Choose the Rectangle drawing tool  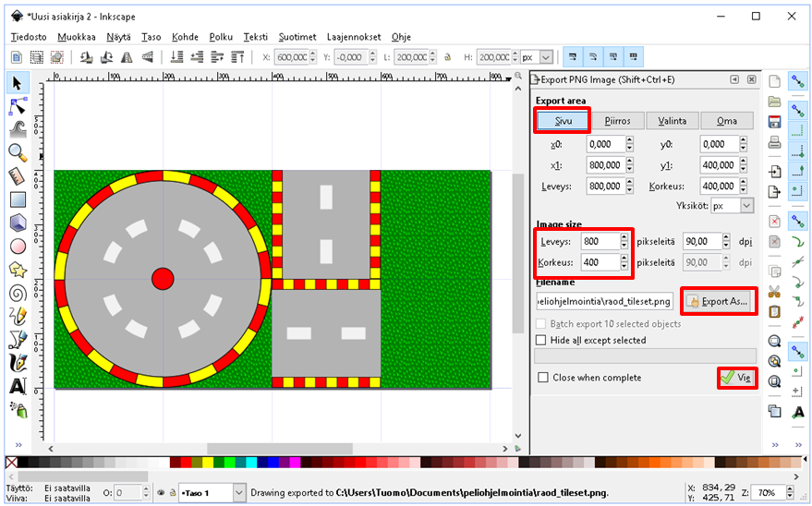(17, 199)
